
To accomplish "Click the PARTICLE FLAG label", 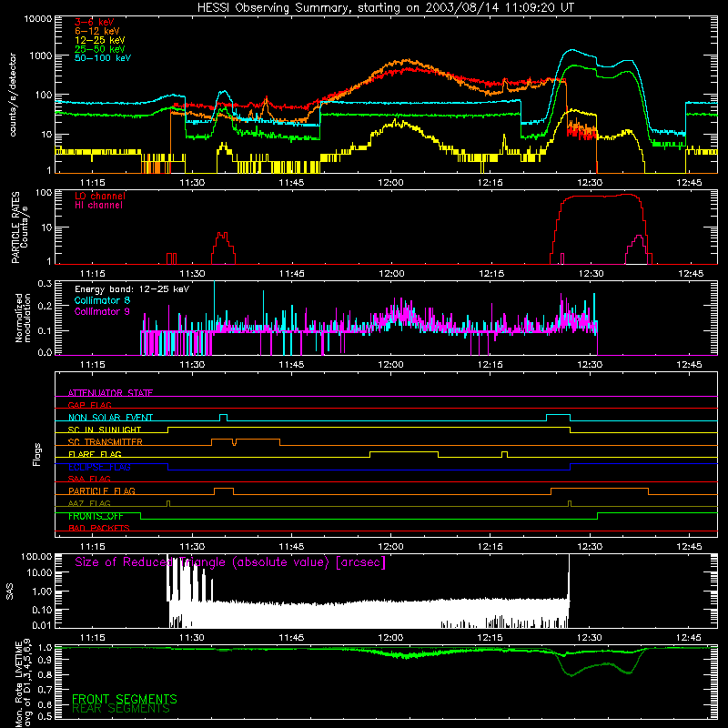I will point(102,490).
